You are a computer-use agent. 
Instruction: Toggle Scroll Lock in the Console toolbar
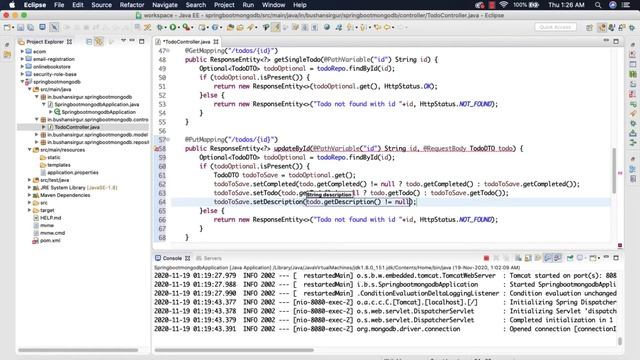click(x=528, y=258)
